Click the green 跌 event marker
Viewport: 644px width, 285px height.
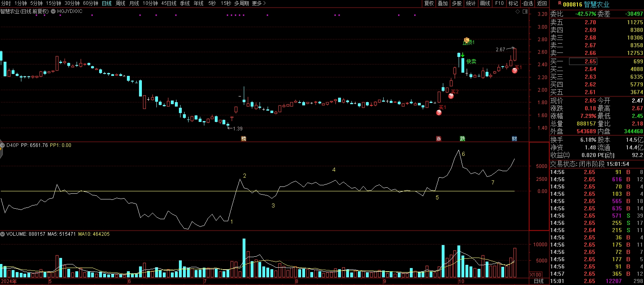(x=463, y=138)
